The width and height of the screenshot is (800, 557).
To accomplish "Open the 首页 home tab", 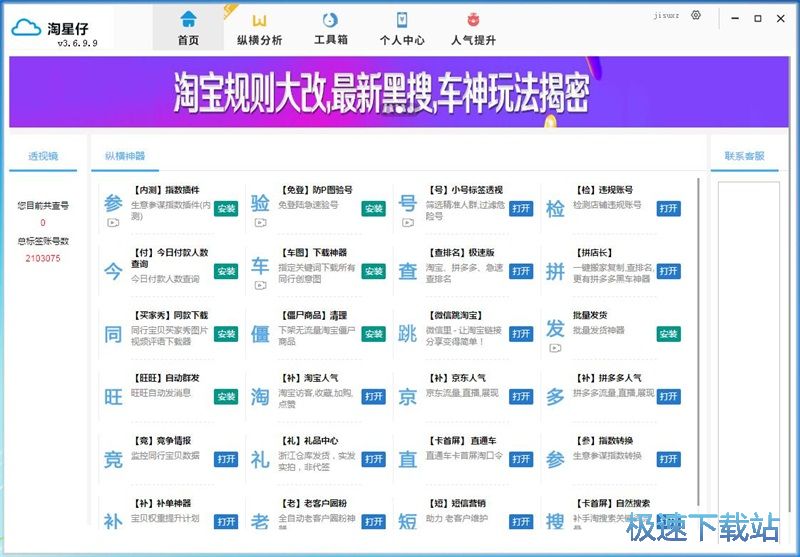I will [188, 28].
